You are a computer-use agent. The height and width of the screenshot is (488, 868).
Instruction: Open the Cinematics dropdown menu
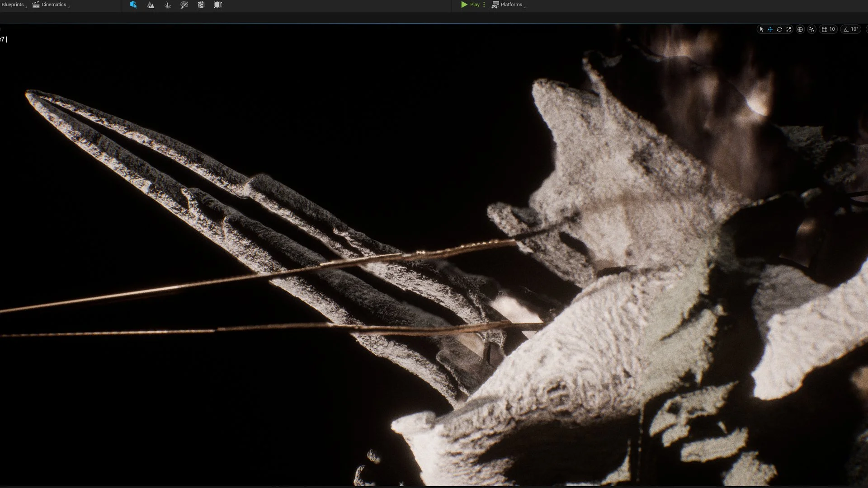pyautogui.click(x=51, y=5)
